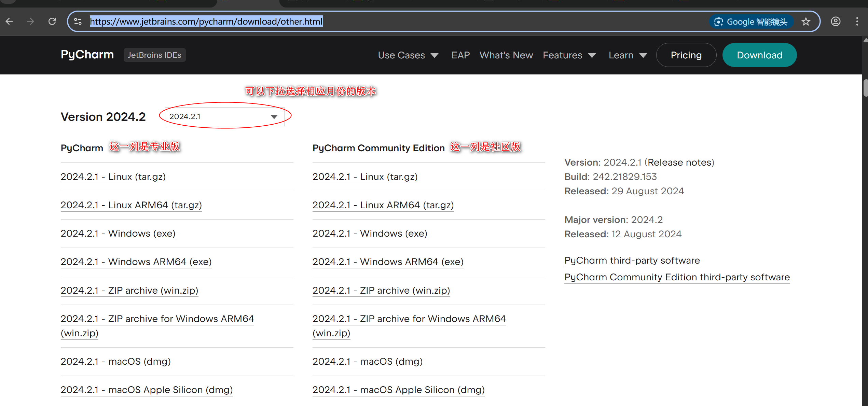Reload the page with refresh icon
Screen dimensions: 868x406
click(52, 22)
